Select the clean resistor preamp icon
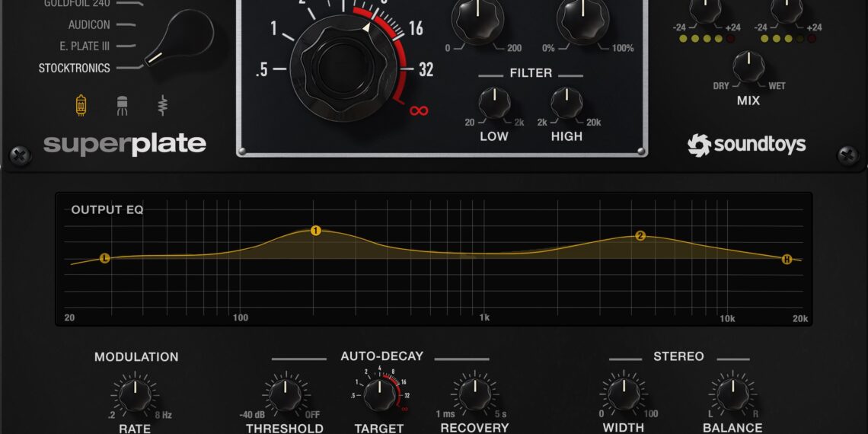The image size is (868, 434). coord(162,105)
